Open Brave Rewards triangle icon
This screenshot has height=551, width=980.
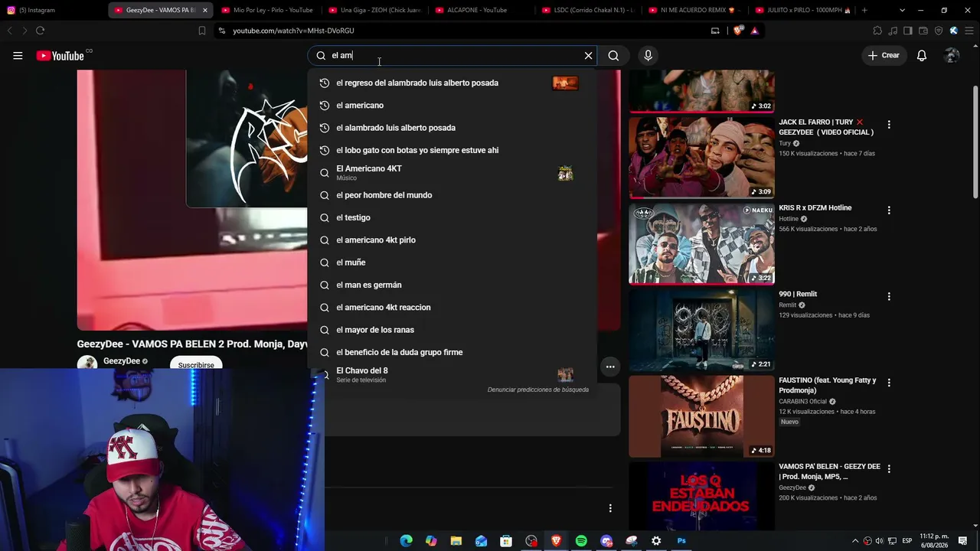755,31
